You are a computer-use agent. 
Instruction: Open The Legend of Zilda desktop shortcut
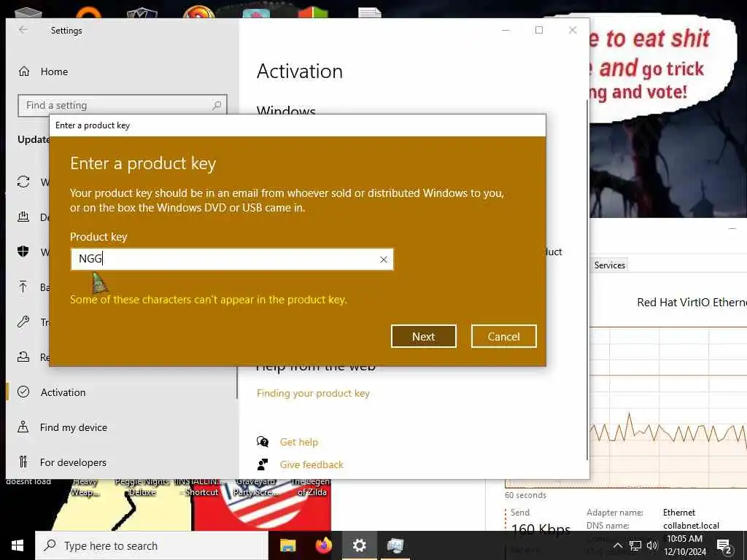coord(311,487)
